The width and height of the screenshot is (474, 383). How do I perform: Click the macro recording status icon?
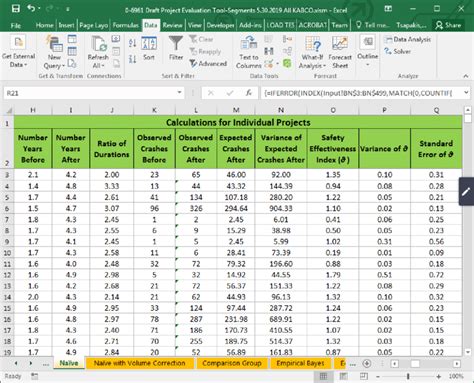coord(34,376)
